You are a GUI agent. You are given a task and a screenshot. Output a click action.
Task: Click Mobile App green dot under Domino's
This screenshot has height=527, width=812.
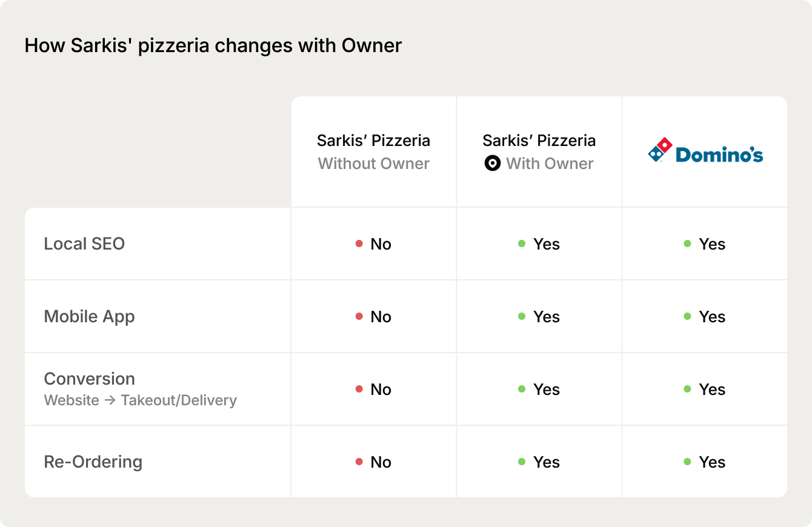tap(687, 317)
